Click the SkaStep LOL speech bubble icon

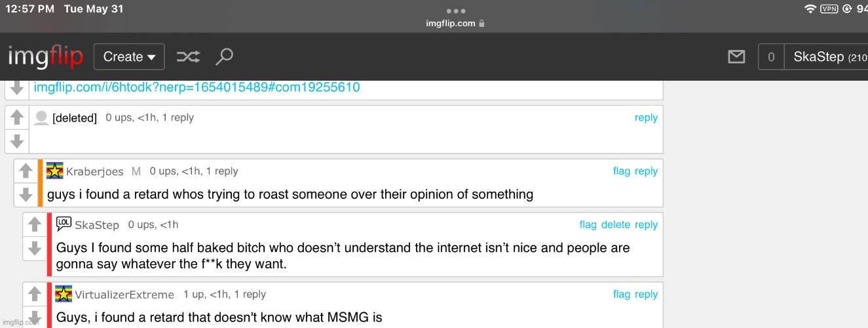(x=64, y=224)
